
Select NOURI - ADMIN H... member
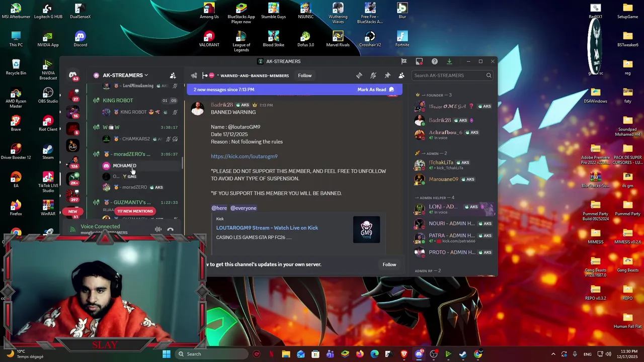pyautogui.click(x=454, y=223)
